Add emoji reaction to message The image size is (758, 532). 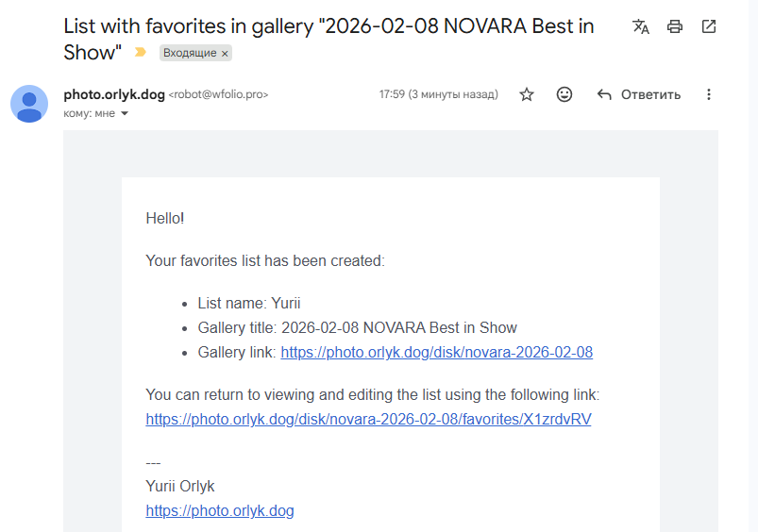(564, 94)
